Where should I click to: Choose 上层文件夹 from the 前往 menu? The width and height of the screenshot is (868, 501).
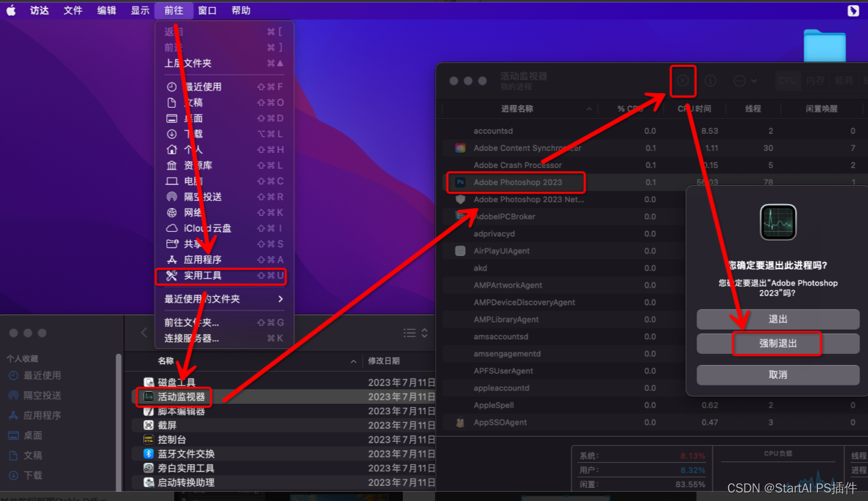224,63
